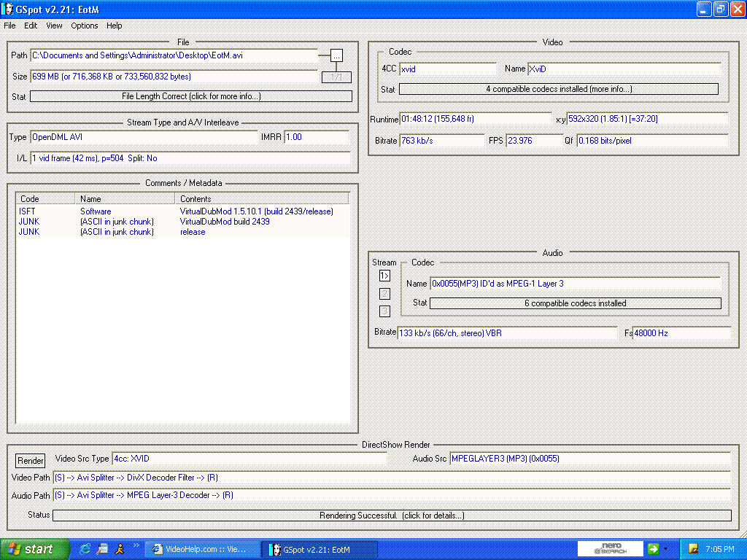Open Nero search dropdown arrow
The height and width of the screenshot is (560, 747).
pyautogui.click(x=665, y=549)
